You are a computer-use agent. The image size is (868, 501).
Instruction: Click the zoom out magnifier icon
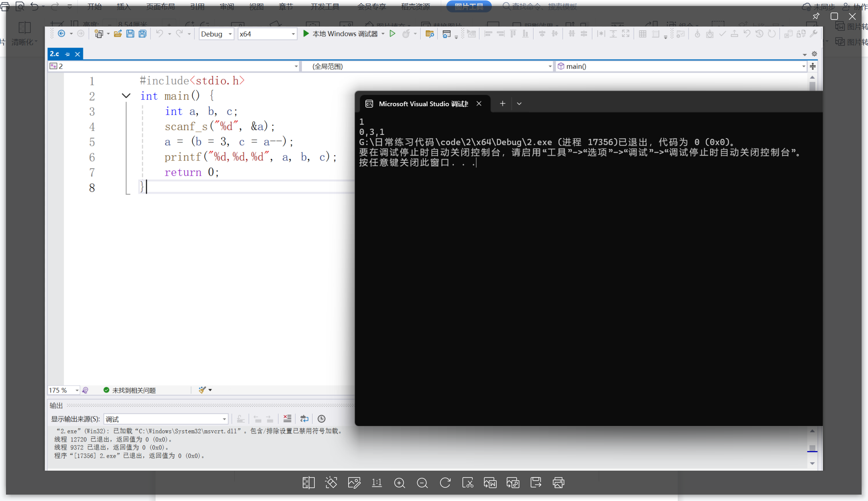click(x=422, y=483)
